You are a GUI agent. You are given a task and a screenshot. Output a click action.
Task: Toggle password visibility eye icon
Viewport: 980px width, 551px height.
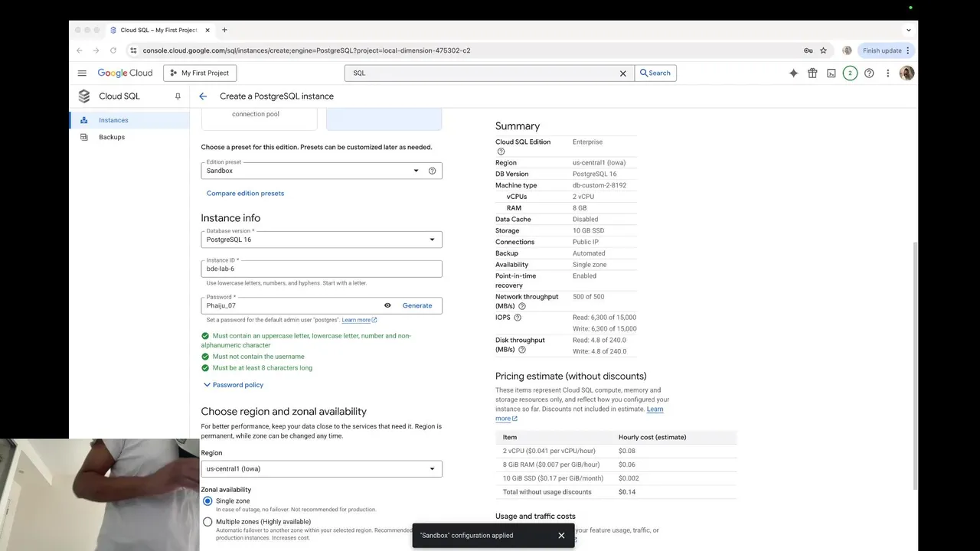point(387,305)
